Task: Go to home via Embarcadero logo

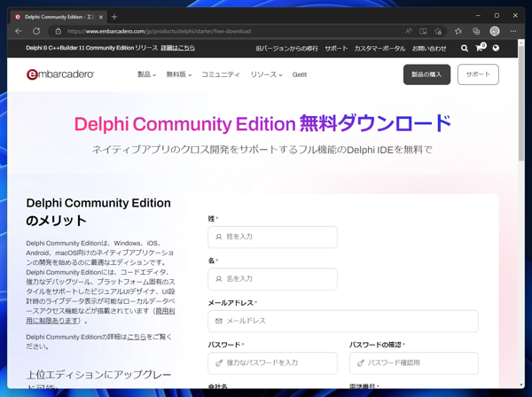Action: click(x=60, y=74)
